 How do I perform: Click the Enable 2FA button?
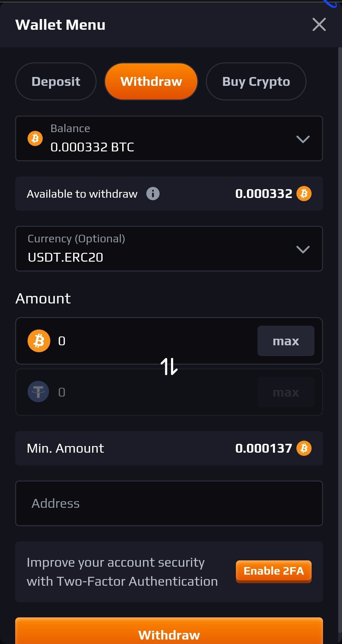(274, 571)
